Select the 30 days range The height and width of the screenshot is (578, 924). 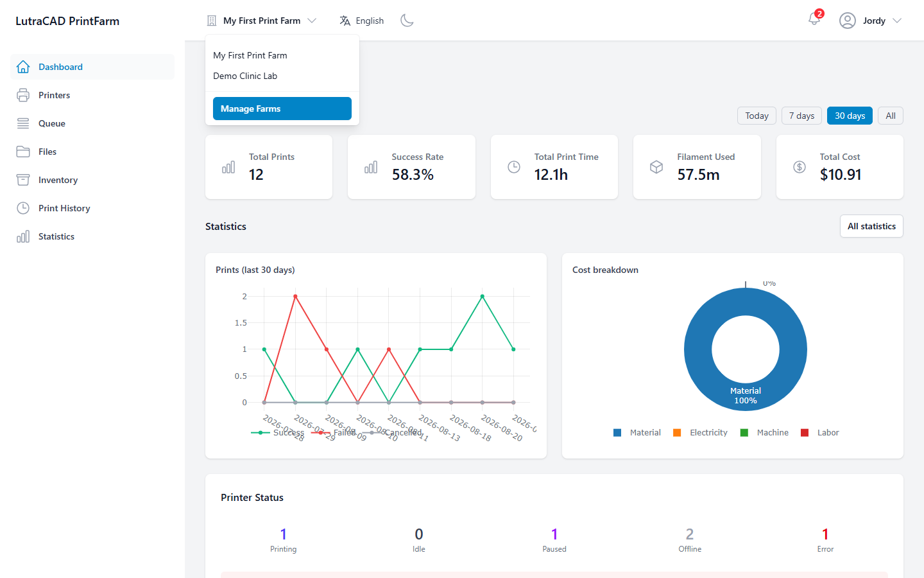(850, 116)
